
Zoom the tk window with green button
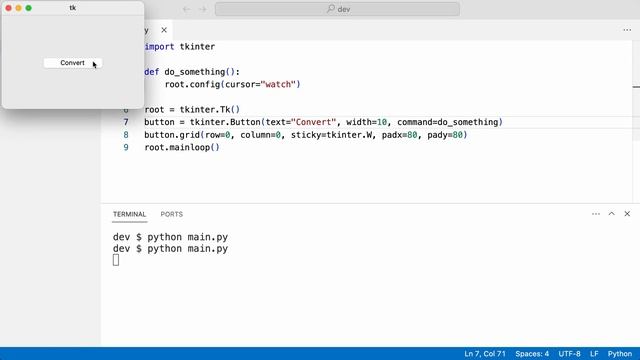point(29,8)
